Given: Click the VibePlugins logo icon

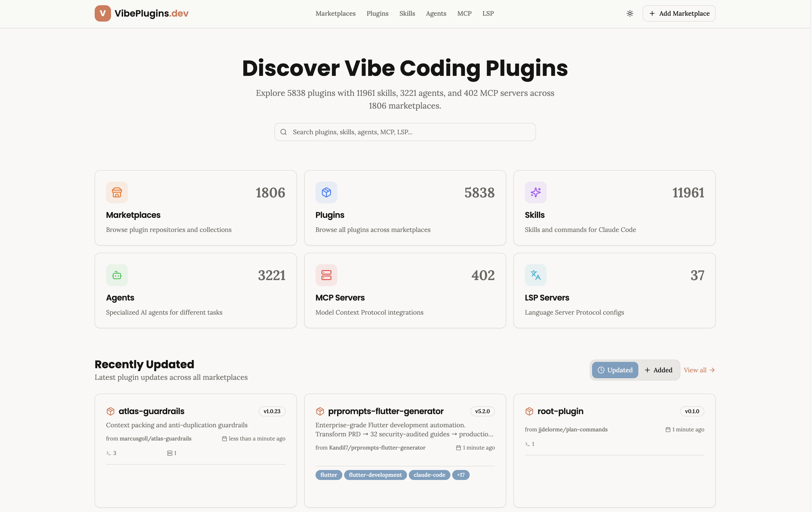Looking at the screenshot, I should click(x=103, y=13).
